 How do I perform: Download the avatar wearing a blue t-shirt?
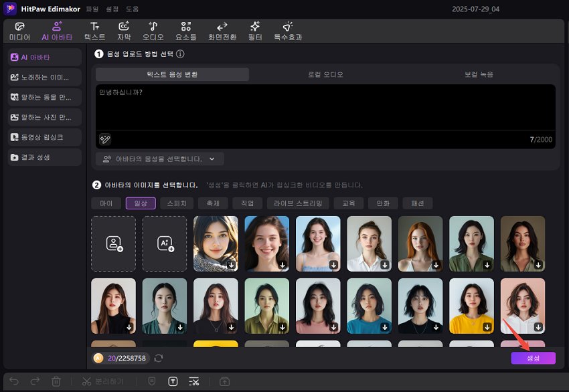tap(385, 327)
